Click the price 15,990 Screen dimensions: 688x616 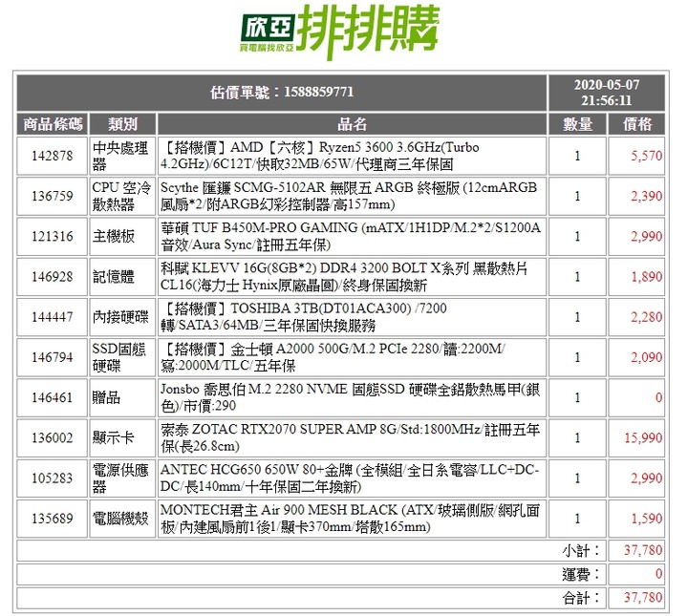point(643,438)
